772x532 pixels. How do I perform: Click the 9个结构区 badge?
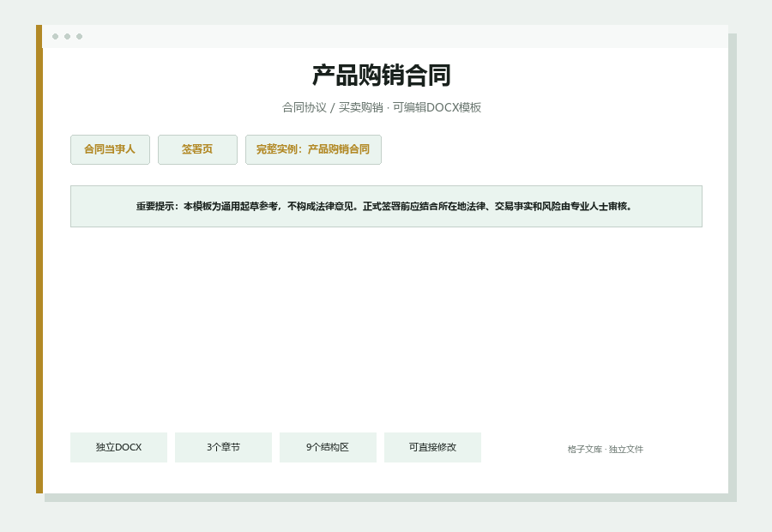point(328,447)
